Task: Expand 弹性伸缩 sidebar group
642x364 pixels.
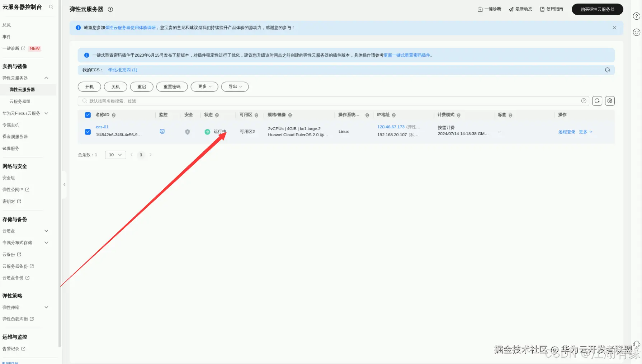Action: coord(46,307)
